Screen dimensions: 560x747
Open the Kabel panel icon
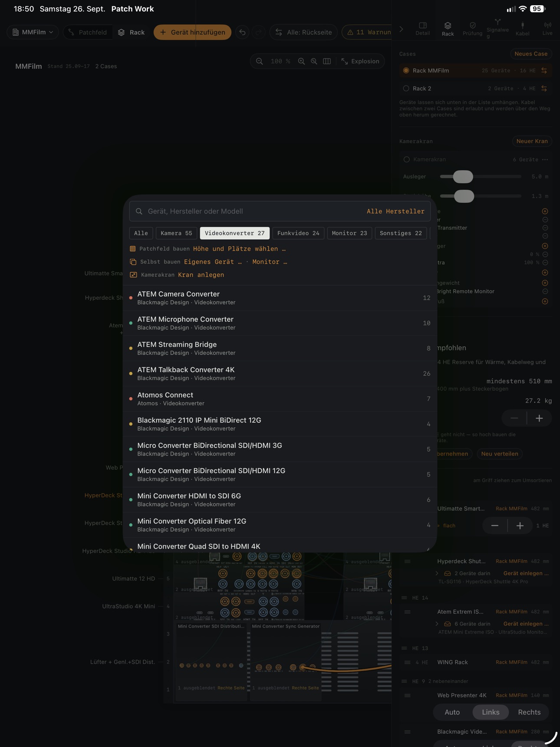(522, 29)
